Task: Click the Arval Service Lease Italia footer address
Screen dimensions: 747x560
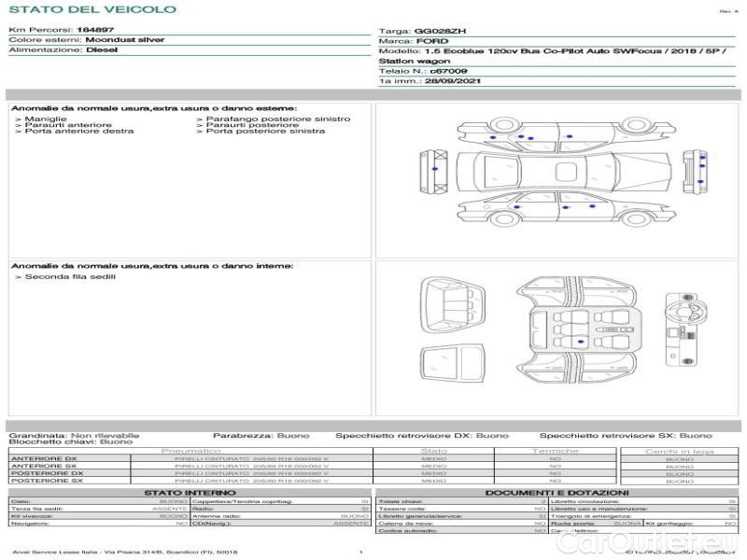Action: point(125,553)
